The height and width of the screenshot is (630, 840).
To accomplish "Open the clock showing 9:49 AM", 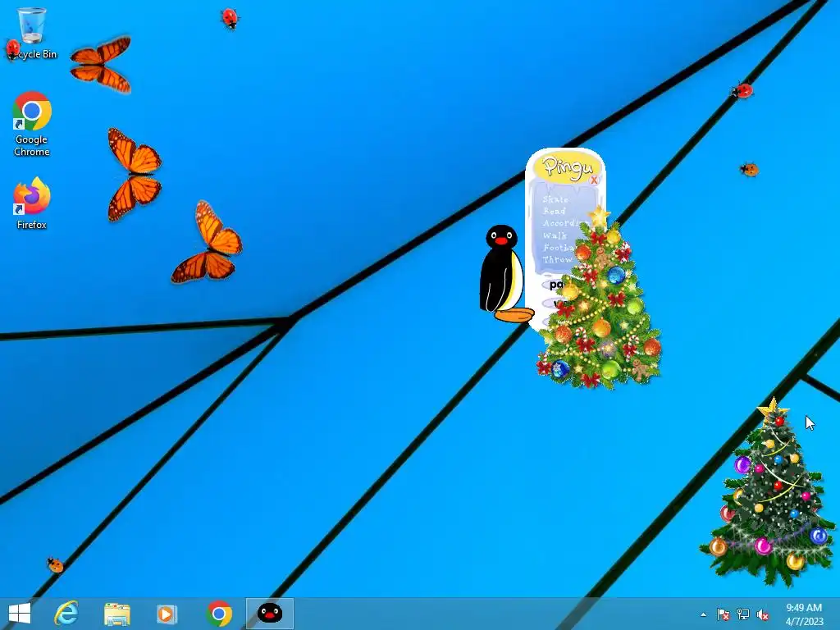I will tap(804, 614).
